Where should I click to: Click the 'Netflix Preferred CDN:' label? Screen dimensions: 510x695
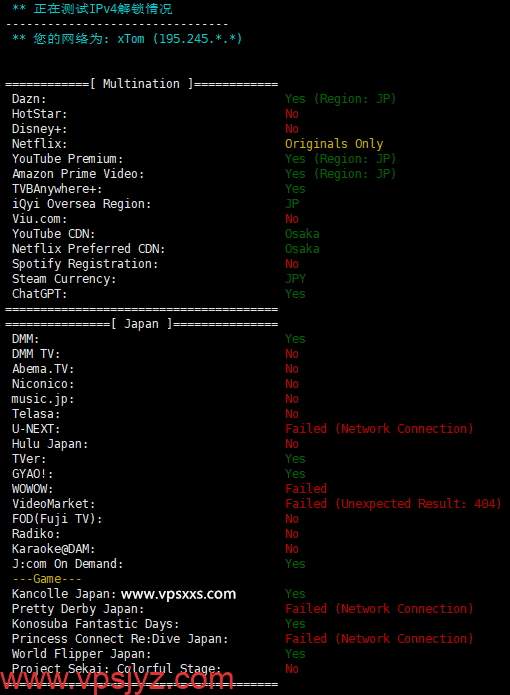point(89,249)
